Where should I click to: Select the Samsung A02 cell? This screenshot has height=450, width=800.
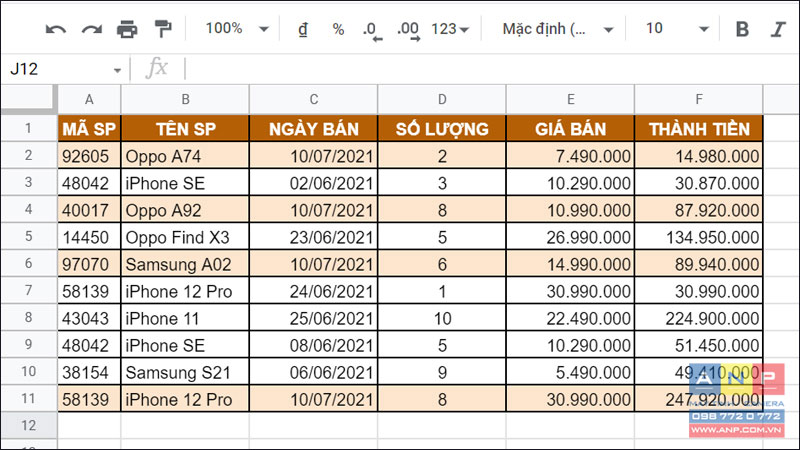185,264
